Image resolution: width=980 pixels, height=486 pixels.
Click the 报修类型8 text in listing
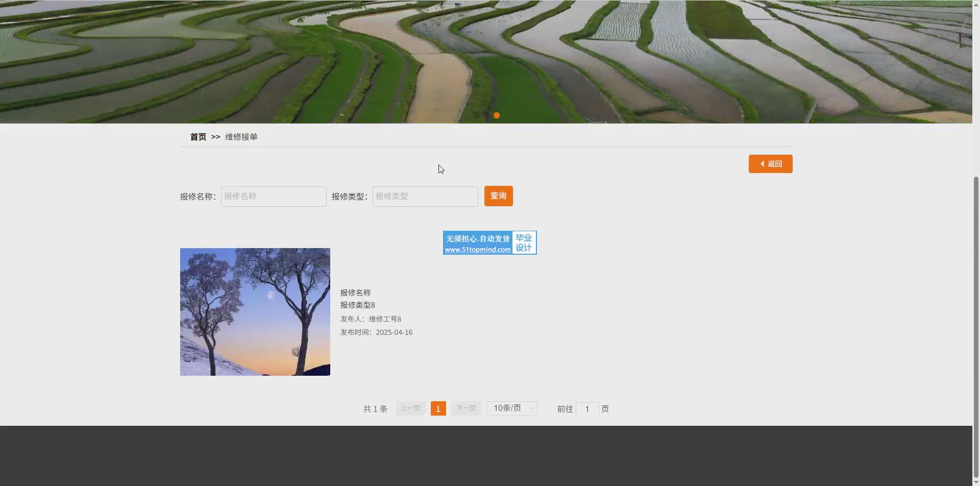pyautogui.click(x=358, y=305)
